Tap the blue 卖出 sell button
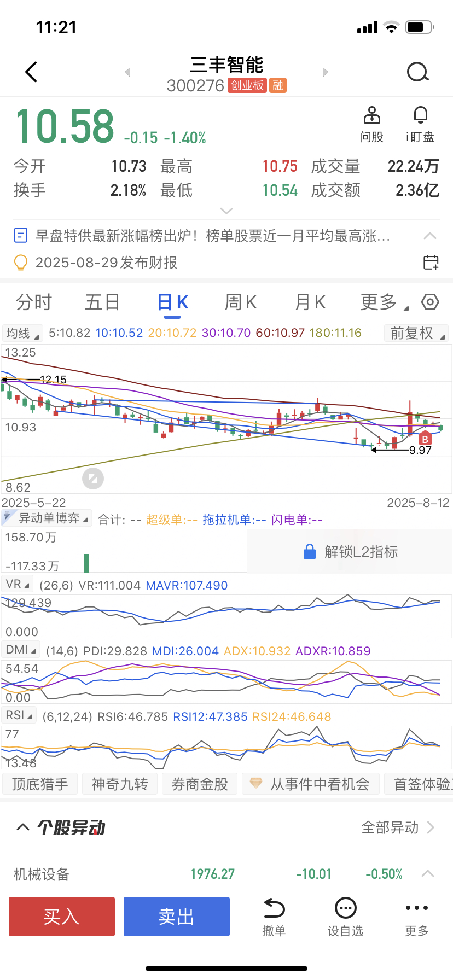The image size is (453, 980). pyautogui.click(x=177, y=917)
